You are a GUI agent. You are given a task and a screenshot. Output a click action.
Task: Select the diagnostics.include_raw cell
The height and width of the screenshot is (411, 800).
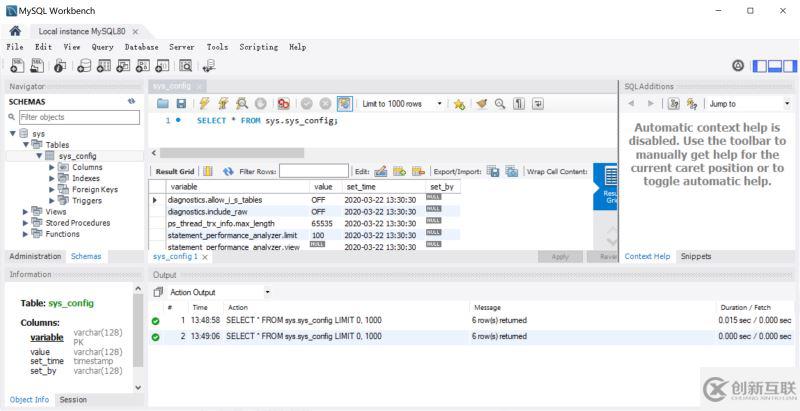(238, 212)
